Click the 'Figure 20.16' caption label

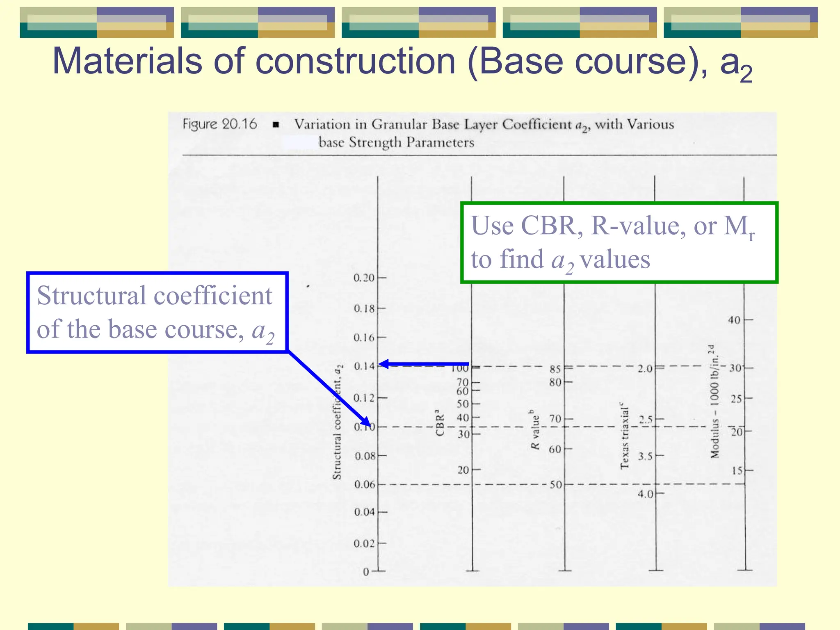(220, 124)
